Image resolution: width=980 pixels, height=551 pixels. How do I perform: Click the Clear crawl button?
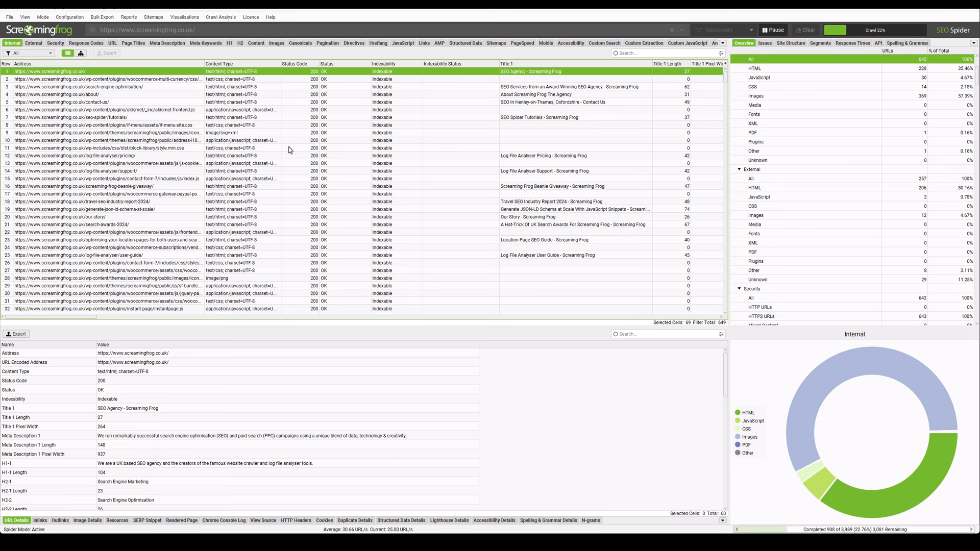(x=805, y=30)
